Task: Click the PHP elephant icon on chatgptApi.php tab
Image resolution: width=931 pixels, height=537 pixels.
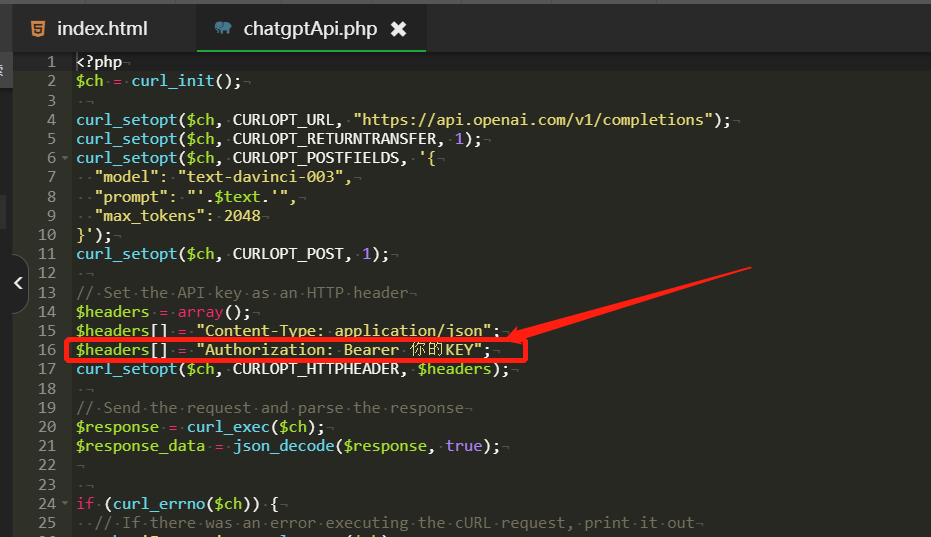Action: click(222, 28)
